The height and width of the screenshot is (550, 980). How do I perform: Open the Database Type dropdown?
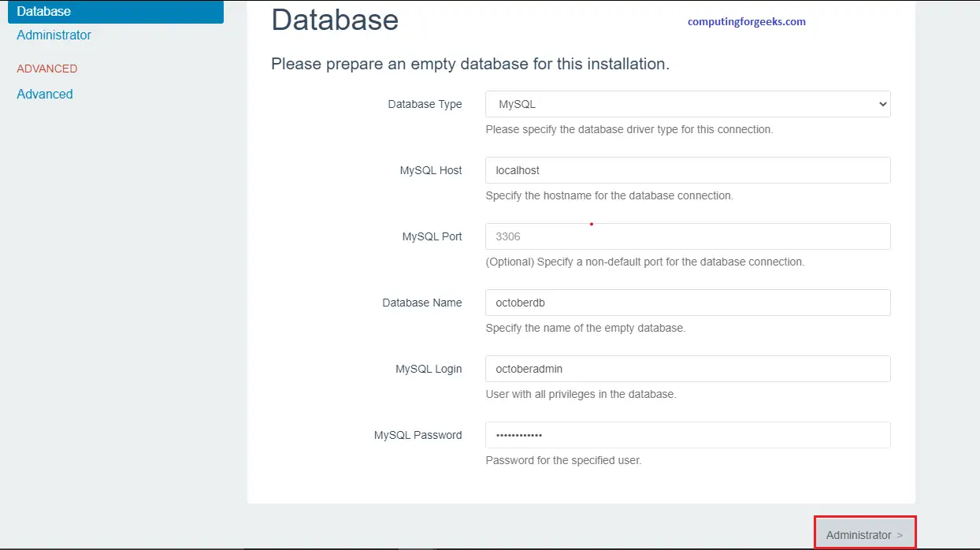pos(687,104)
